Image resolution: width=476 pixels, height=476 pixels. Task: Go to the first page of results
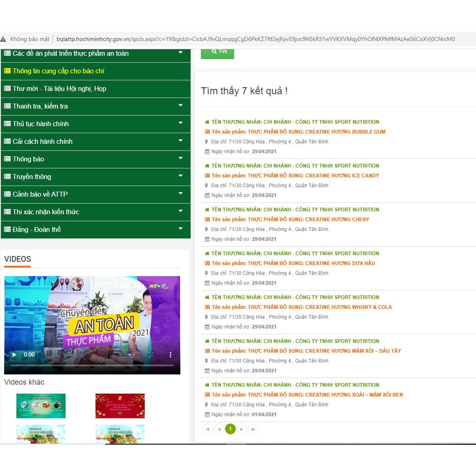[208, 429]
